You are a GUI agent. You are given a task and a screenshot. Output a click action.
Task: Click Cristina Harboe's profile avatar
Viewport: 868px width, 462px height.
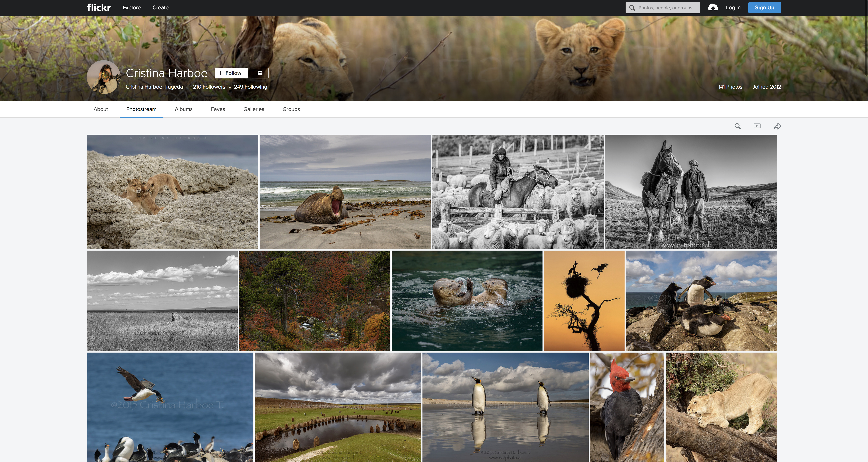tap(103, 77)
